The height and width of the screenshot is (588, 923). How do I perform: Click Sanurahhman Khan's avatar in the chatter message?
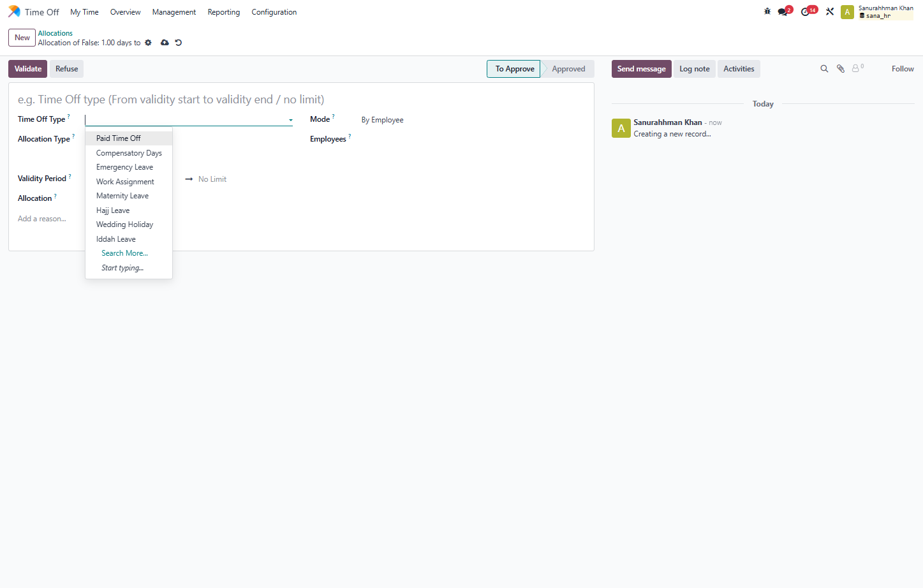point(621,128)
